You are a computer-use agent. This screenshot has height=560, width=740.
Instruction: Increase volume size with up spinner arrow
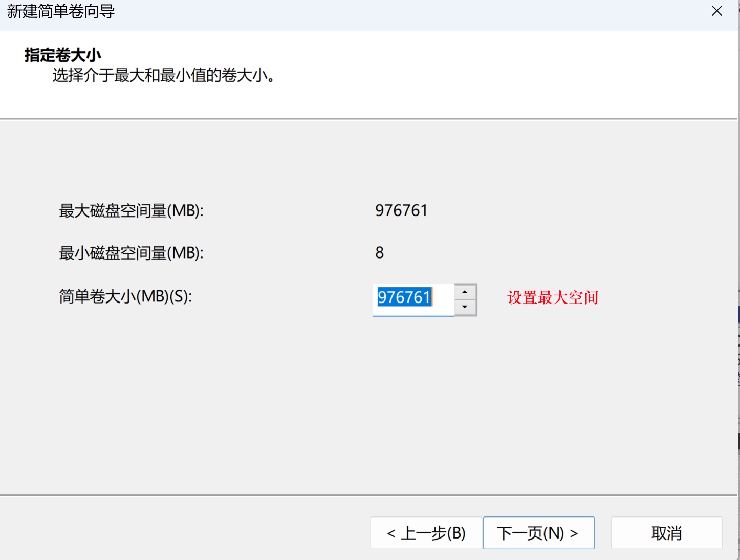[465, 292]
